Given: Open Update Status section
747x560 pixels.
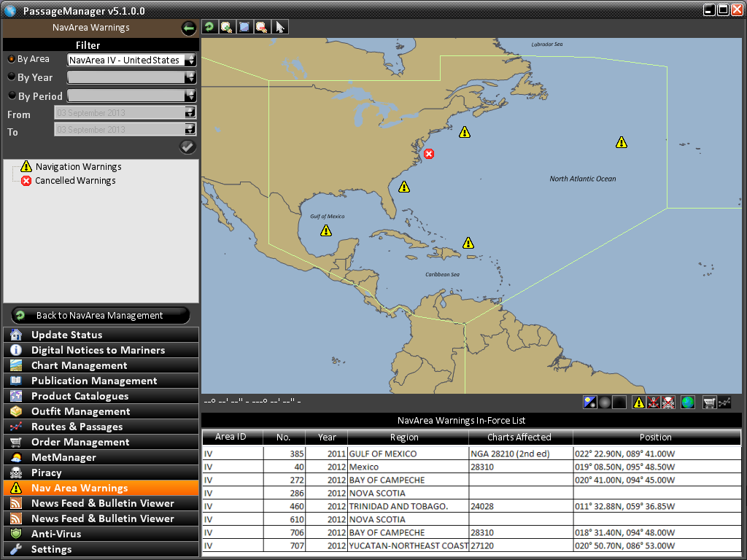Looking at the screenshot, I should (101, 335).
